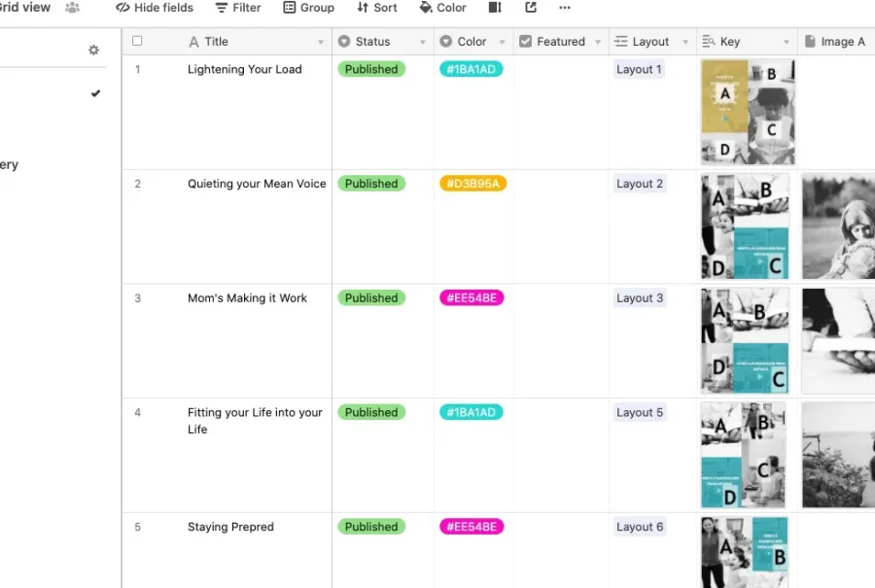The width and height of the screenshot is (875, 588).
Task: Click the sidebar settings gear icon
Action: point(93,51)
